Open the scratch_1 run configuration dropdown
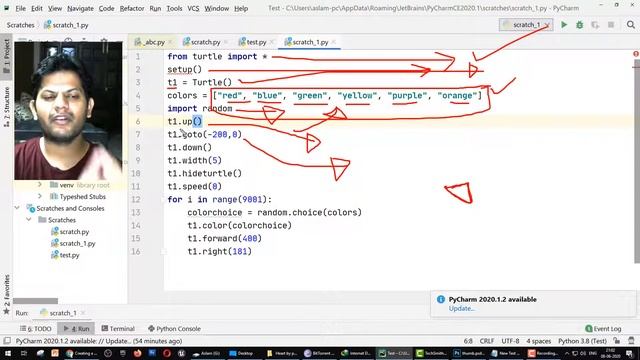 526,25
